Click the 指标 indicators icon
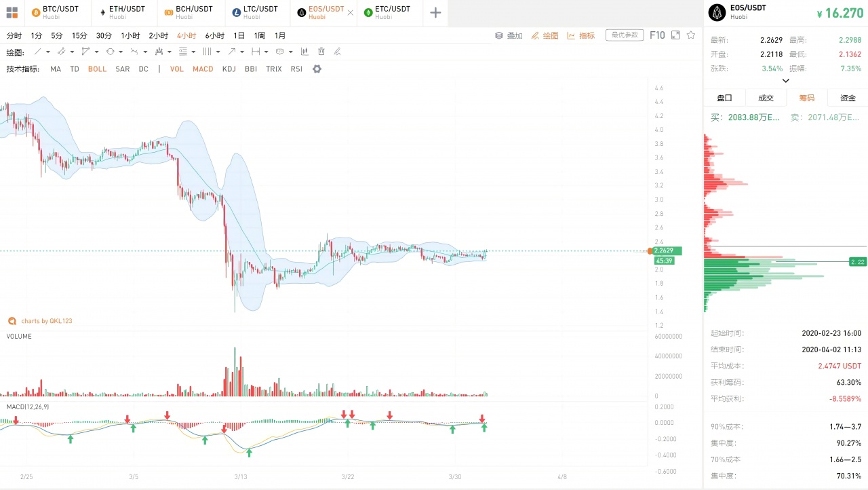 (571, 35)
